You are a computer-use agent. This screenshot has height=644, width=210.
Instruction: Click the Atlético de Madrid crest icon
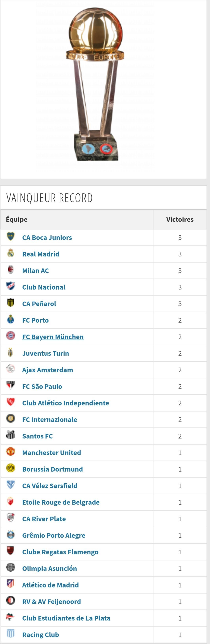(10, 584)
